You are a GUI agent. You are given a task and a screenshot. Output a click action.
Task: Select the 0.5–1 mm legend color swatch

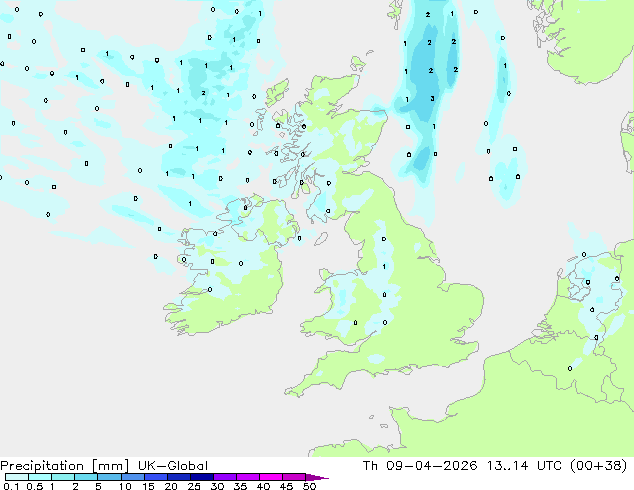pos(40,477)
